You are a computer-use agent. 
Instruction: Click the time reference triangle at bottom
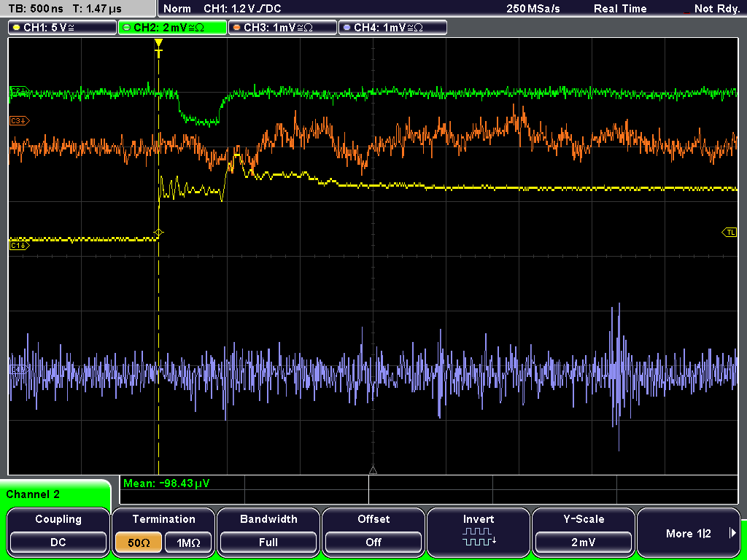(x=373, y=470)
